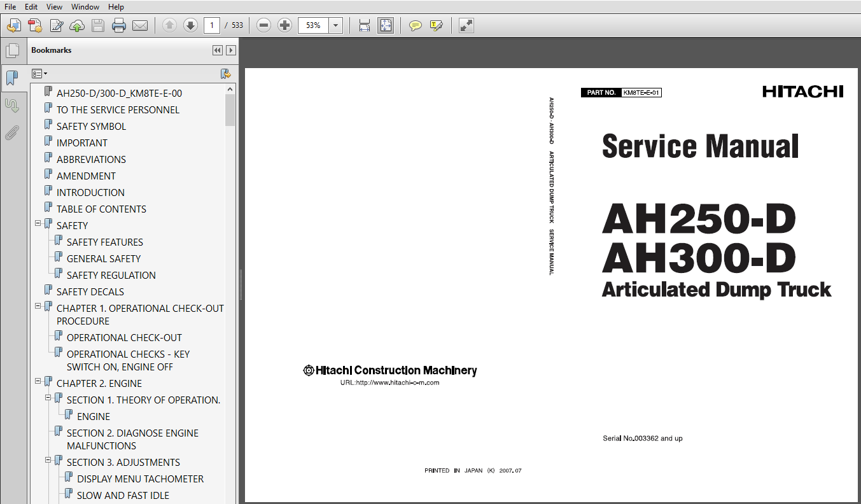Click the fit width scrolling icon
861x504 pixels.
[x=365, y=25]
